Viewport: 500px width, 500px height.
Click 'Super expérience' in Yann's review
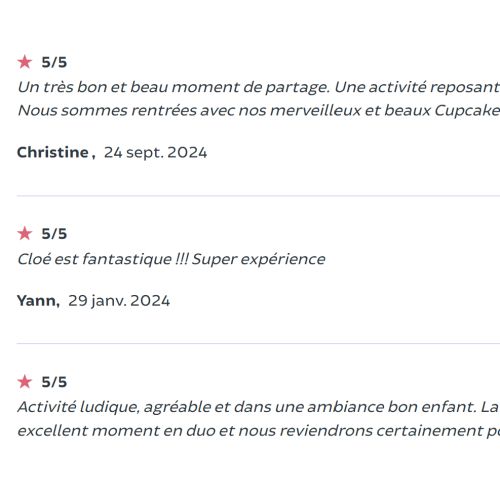(259, 259)
